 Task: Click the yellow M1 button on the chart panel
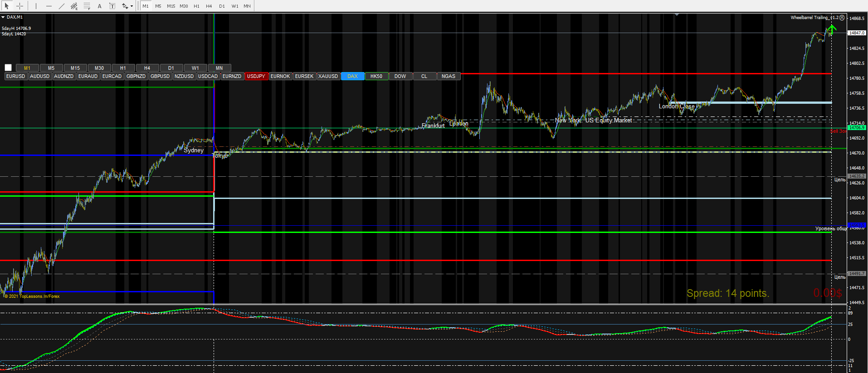(27, 68)
